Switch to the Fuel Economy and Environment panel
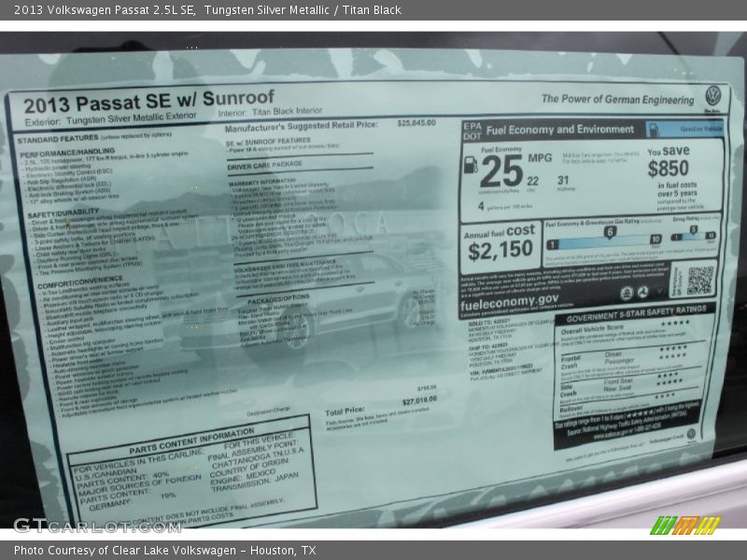747x560 pixels. tap(560, 129)
